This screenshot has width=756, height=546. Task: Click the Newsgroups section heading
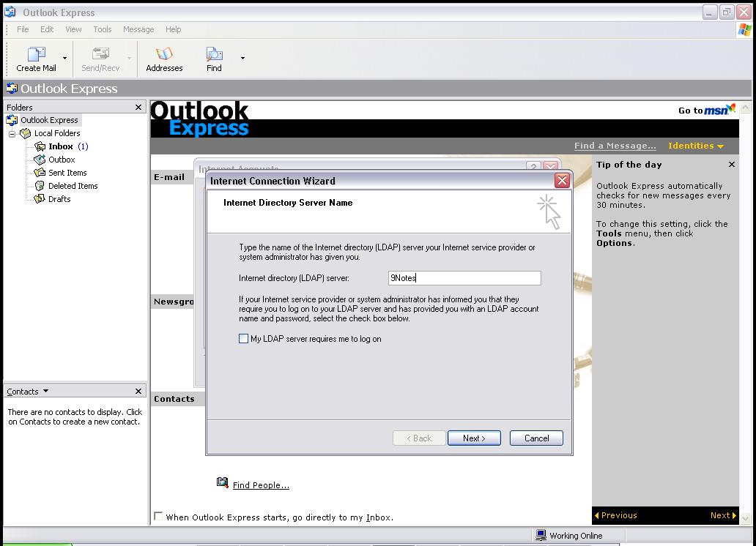pos(174,302)
